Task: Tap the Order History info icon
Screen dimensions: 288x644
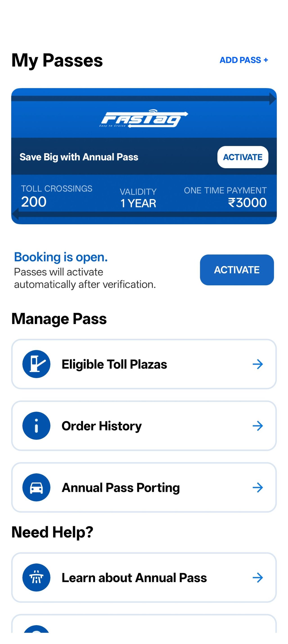Action: click(36, 426)
